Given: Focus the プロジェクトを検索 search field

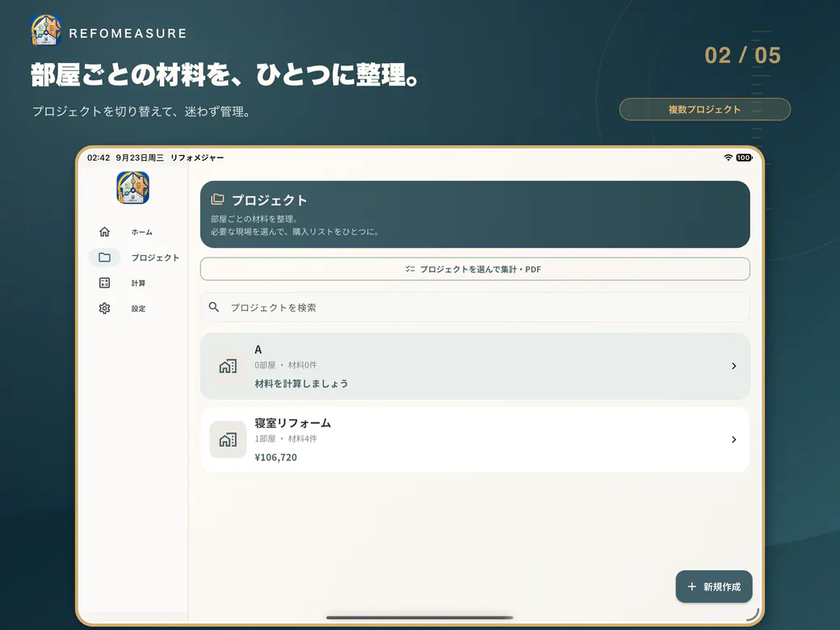Looking at the screenshot, I should point(475,307).
